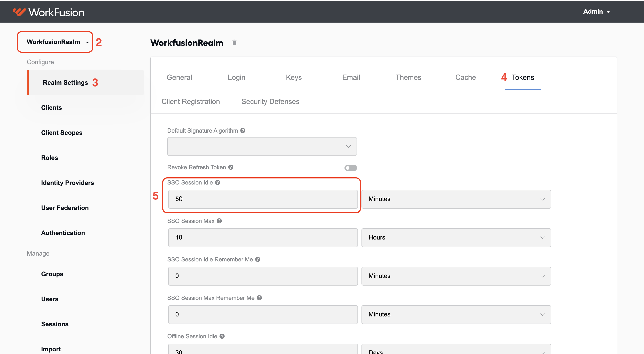
Task: Navigate to Roles
Action: point(49,158)
